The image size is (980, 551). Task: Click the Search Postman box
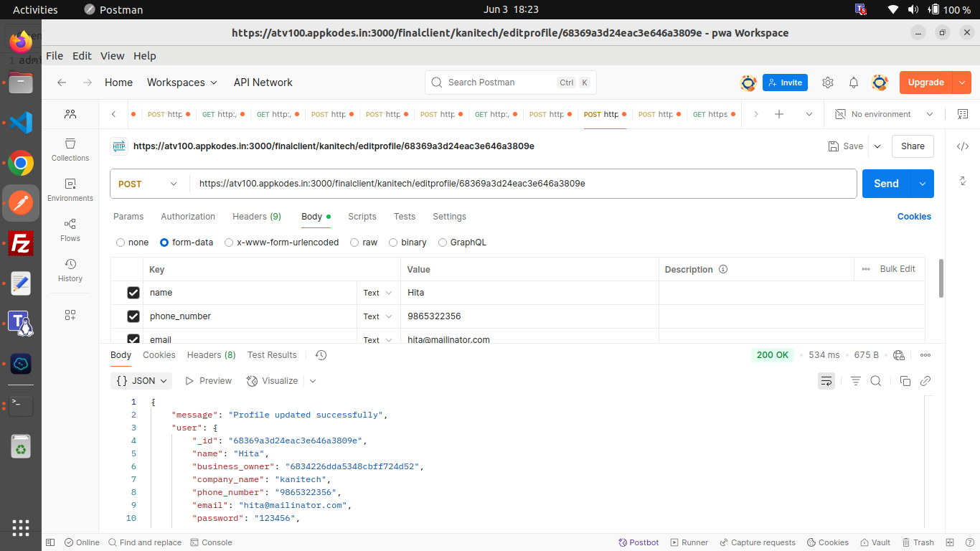[x=511, y=83]
